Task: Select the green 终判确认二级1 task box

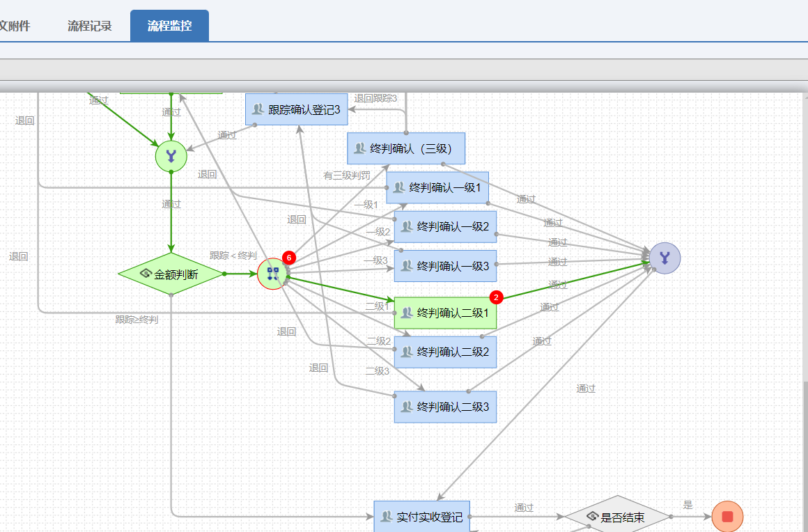Action: pyautogui.click(x=445, y=313)
